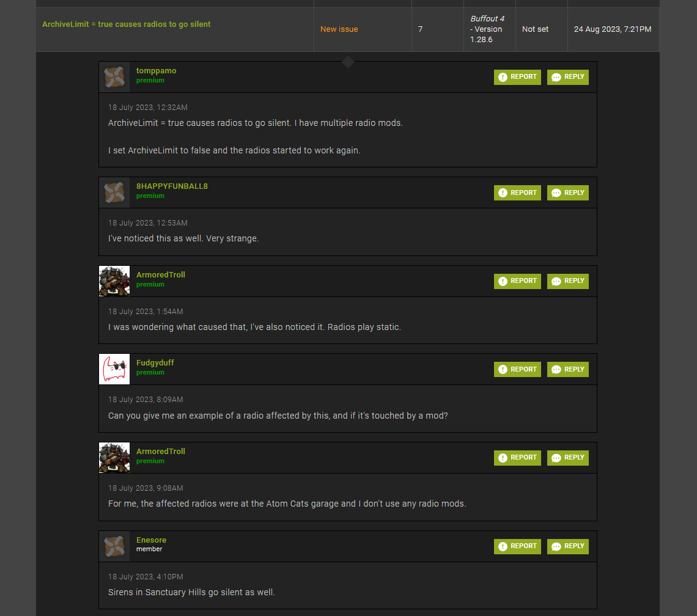The height and width of the screenshot is (616, 697).
Task: Open ArmoredTroll's avatar on the 9:08AM comment
Action: point(114,458)
